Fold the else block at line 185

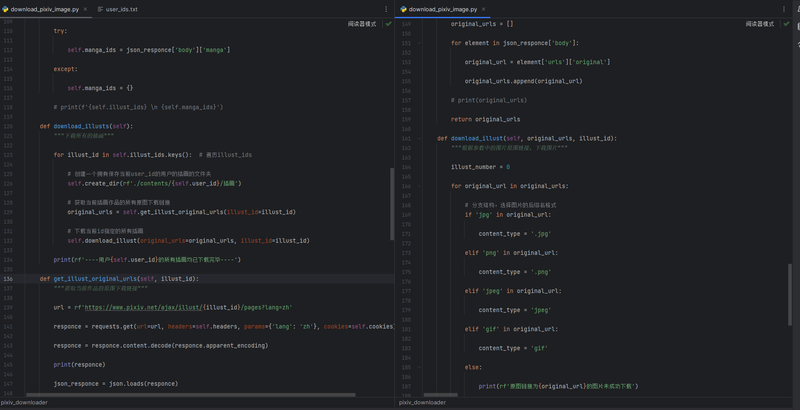419,367
